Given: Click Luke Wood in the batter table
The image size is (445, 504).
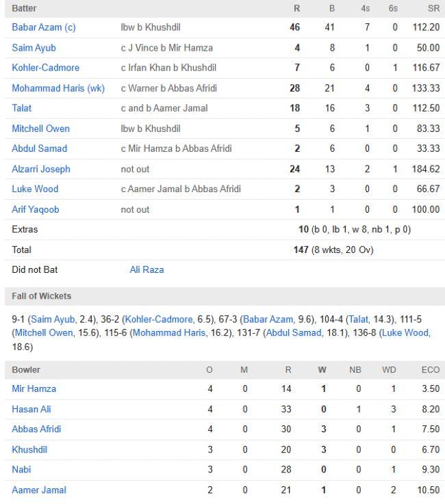Looking at the screenshot, I should pyautogui.click(x=35, y=189).
